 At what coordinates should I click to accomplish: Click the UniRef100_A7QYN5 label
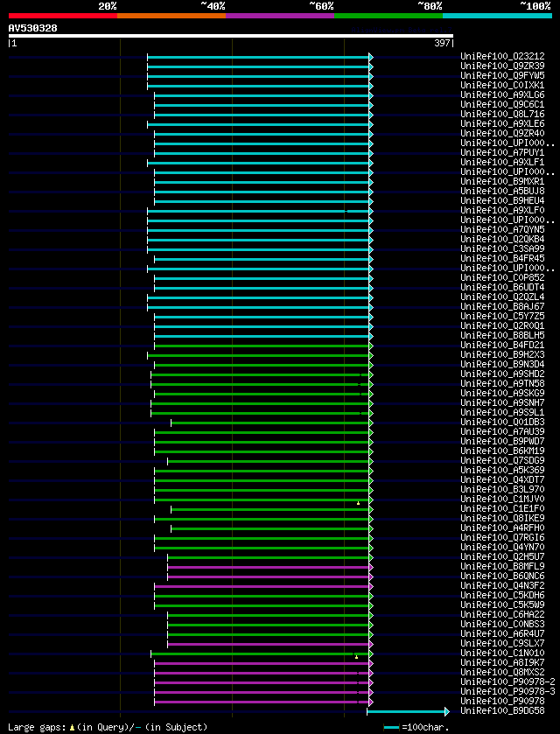[x=502, y=230]
